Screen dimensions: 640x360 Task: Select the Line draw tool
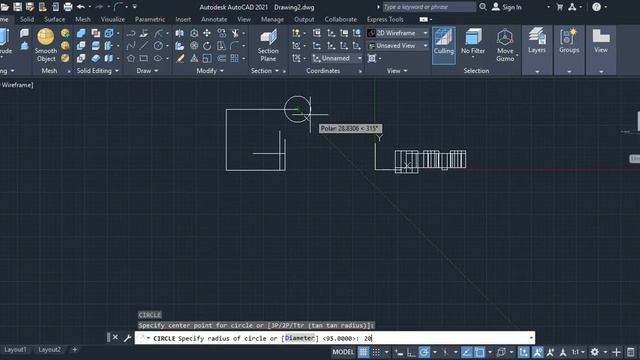coord(144,46)
